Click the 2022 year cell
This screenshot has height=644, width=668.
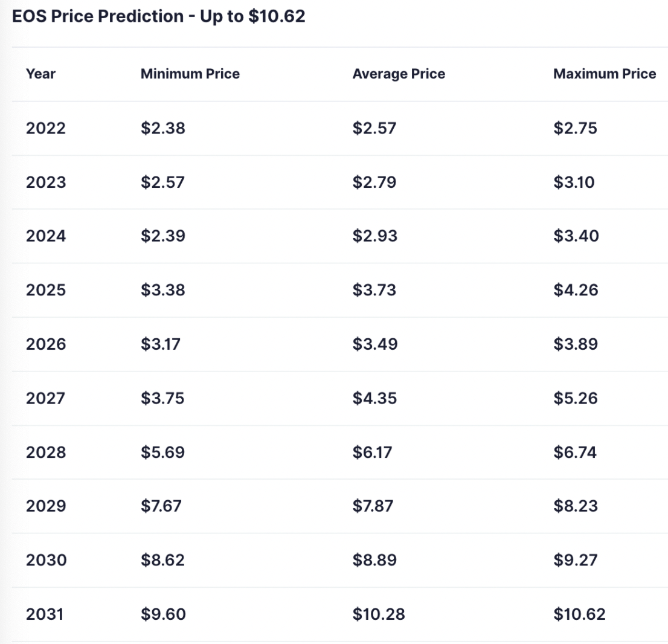[x=46, y=128]
